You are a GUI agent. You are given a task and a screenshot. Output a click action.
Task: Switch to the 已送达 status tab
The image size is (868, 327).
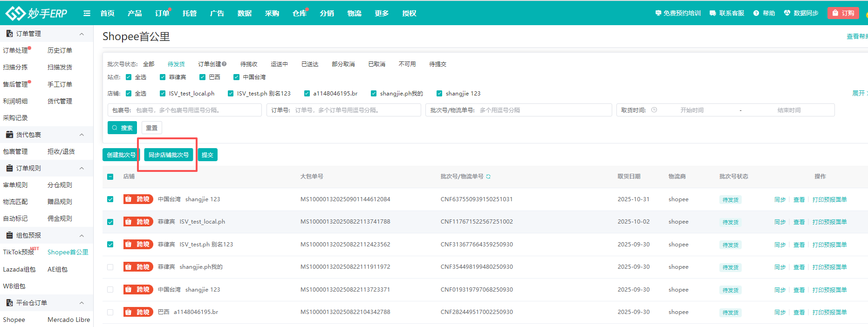pos(310,64)
